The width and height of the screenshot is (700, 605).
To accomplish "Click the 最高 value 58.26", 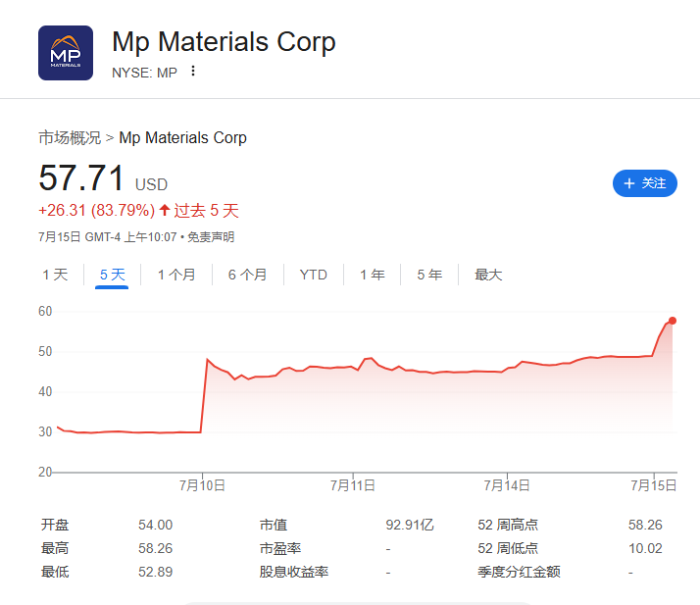I will [155, 548].
